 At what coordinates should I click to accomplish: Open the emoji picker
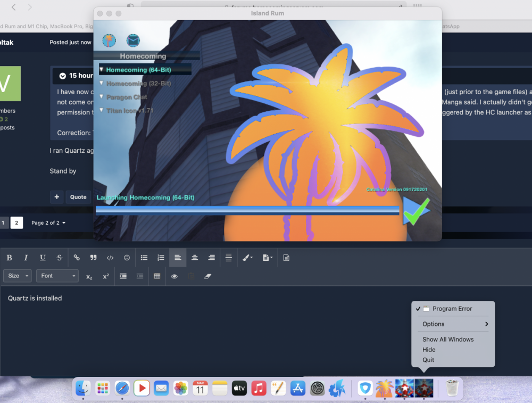click(x=127, y=258)
